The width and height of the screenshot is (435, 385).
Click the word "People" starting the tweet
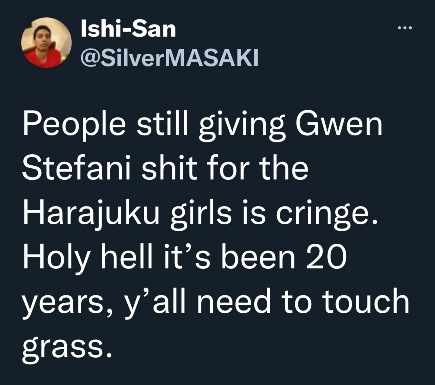coord(75,126)
